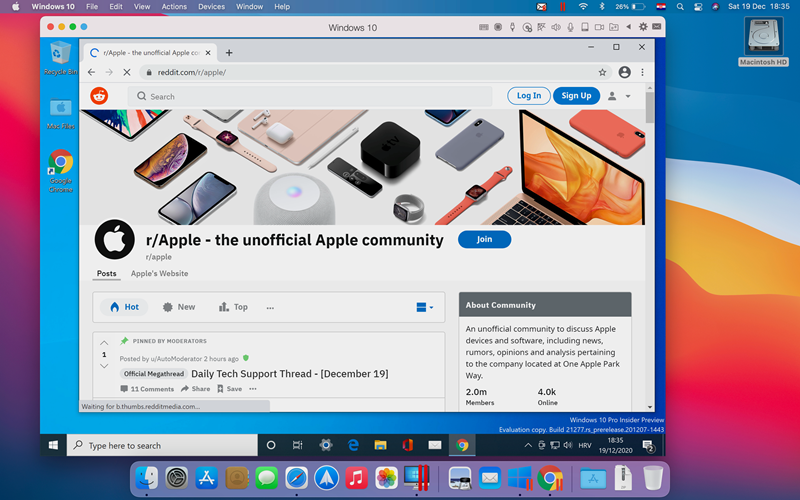Downvote the pinned Daily Tech Support post
This screenshot has height=500, width=800.
104,366
